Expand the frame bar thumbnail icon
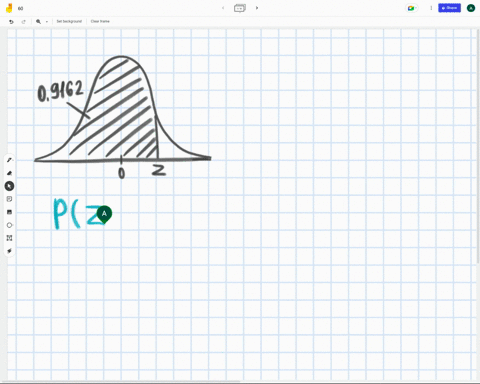 coord(240,8)
